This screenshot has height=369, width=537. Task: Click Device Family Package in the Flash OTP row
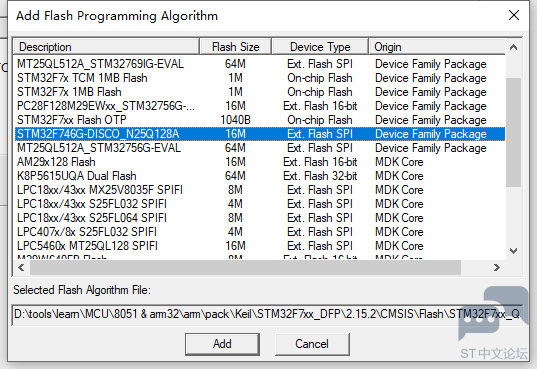[x=431, y=120]
